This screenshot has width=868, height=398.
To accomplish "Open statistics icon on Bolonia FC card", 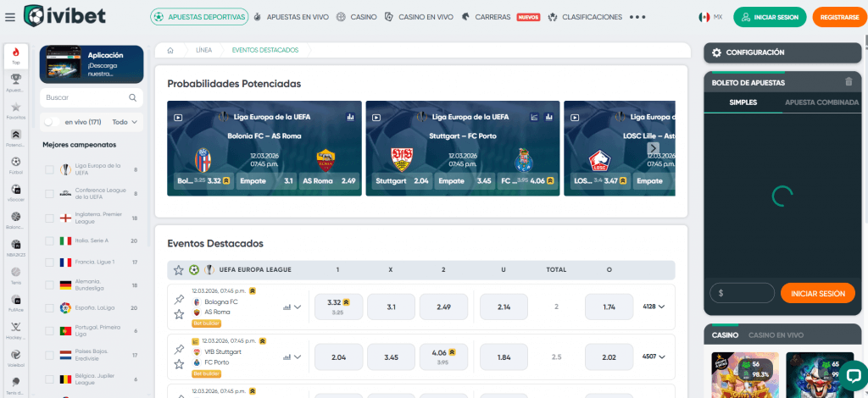I will (350, 117).
